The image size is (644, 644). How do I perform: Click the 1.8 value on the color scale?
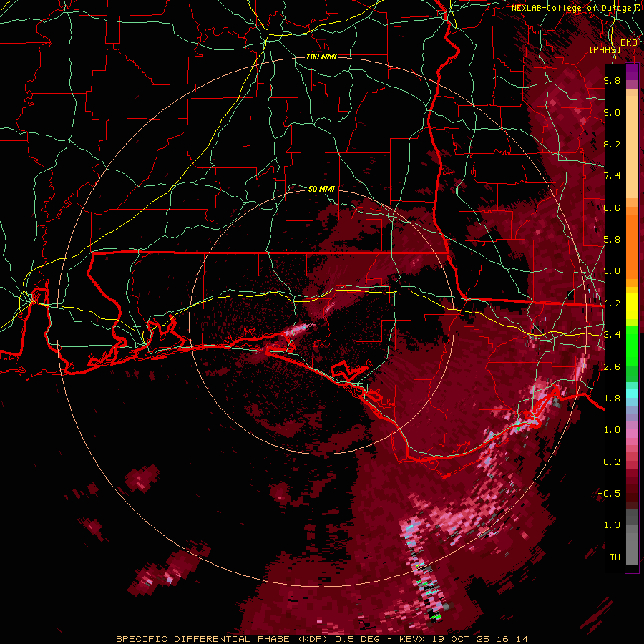(612, 399)
